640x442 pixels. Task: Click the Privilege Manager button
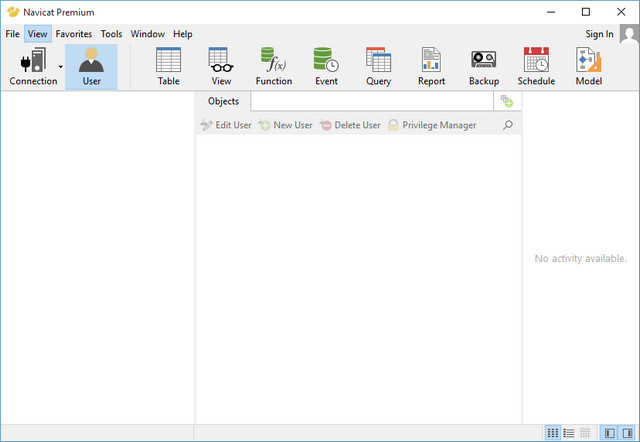click(x=432, y=125)
